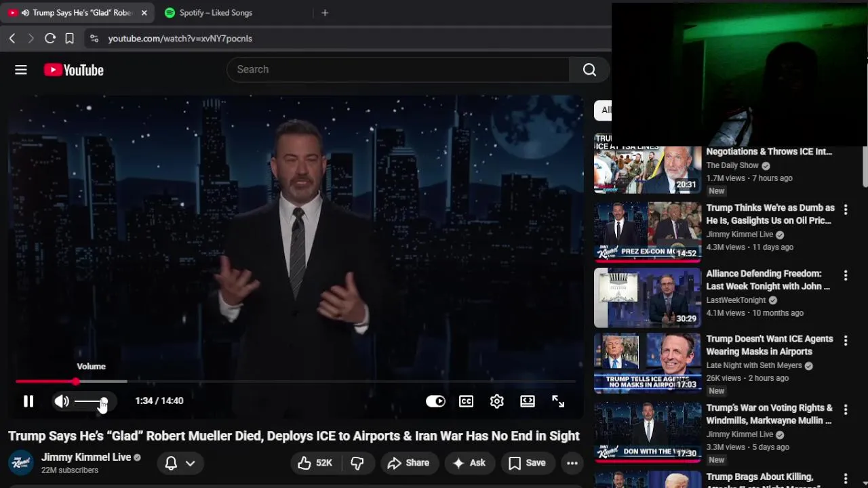Close the YouTube browser tab
868x488 pixels.
coord(144,13)
